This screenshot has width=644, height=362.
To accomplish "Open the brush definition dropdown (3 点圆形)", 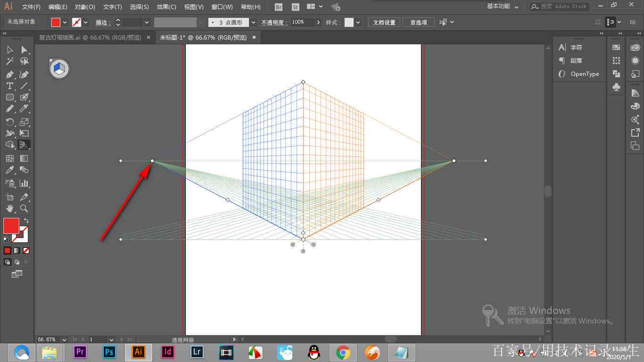I will point(253,22).
